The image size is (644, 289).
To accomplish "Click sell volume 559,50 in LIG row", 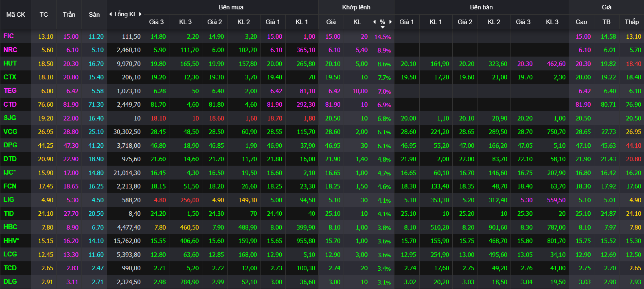I will [x=556, y=200].
